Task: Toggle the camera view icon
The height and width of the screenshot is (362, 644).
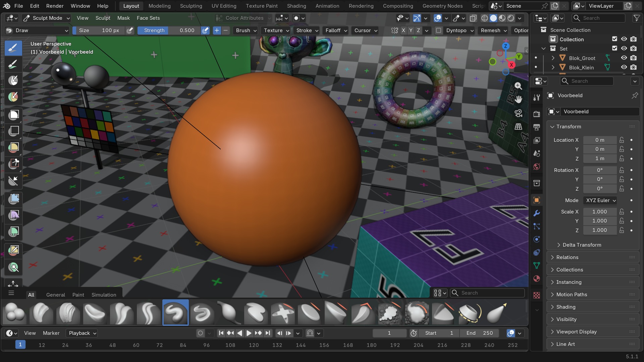Action: click(518, 113)
